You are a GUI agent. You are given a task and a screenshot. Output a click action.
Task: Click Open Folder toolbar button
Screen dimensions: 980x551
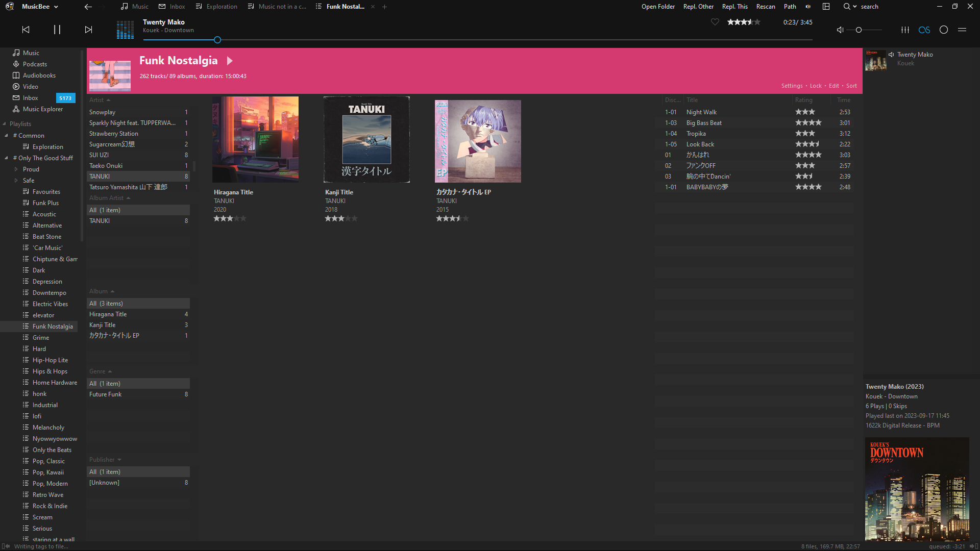658,7
